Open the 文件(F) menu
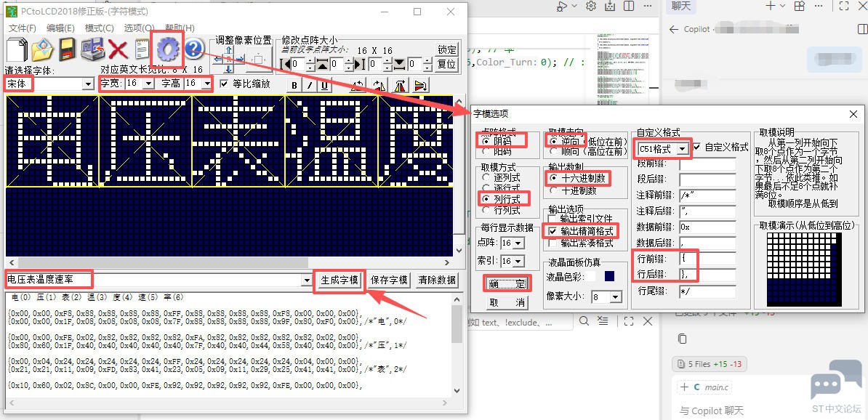The image size is (868, 420). click(22, 28)
